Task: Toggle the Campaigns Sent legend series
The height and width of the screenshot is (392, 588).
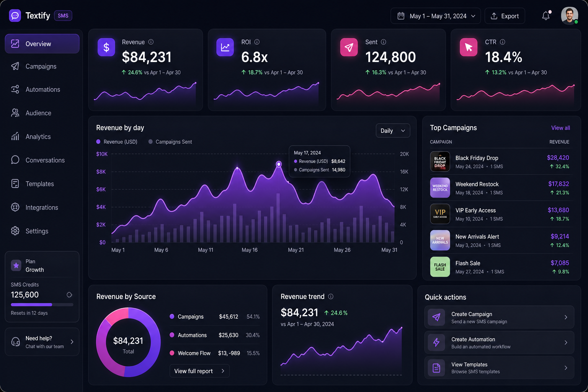Action: (x=170, y=142)
